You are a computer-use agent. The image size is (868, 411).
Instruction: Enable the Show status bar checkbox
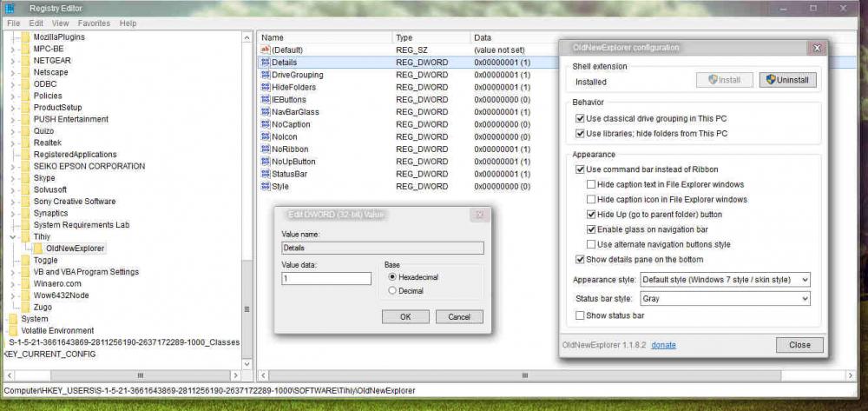click(x=580, y=315)
